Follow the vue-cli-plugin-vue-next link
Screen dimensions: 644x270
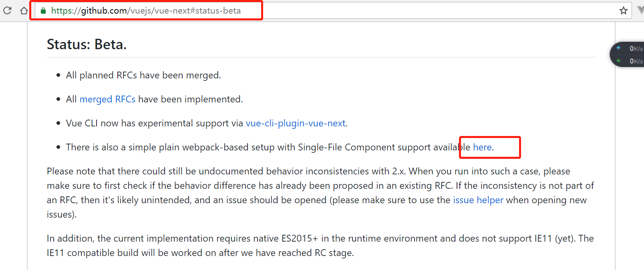296,123
